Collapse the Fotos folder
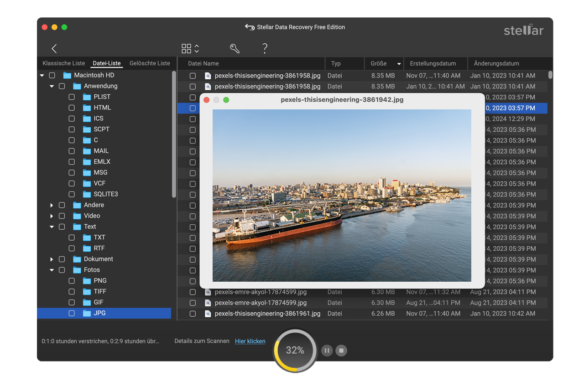Image resolution: width=584 pixels, height=392 pixels. [x=52, y=270]
